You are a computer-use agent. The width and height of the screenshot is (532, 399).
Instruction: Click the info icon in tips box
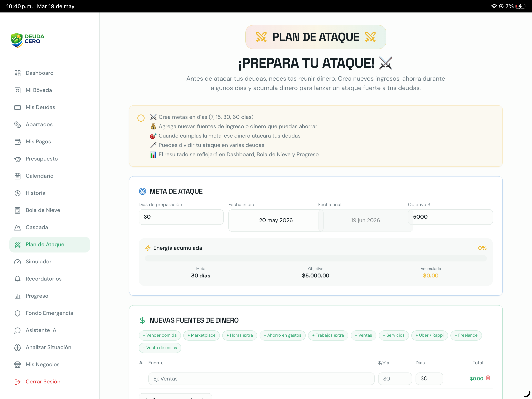pos(141,118)
